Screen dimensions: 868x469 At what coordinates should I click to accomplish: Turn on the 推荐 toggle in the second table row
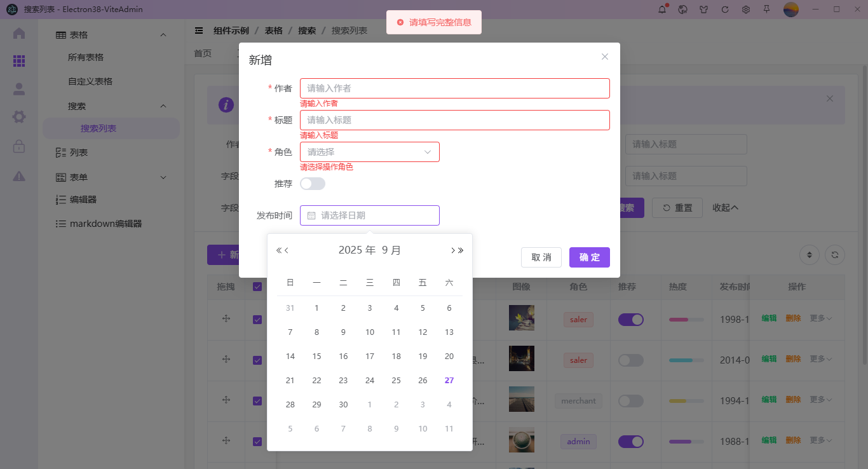click(630, 360)
